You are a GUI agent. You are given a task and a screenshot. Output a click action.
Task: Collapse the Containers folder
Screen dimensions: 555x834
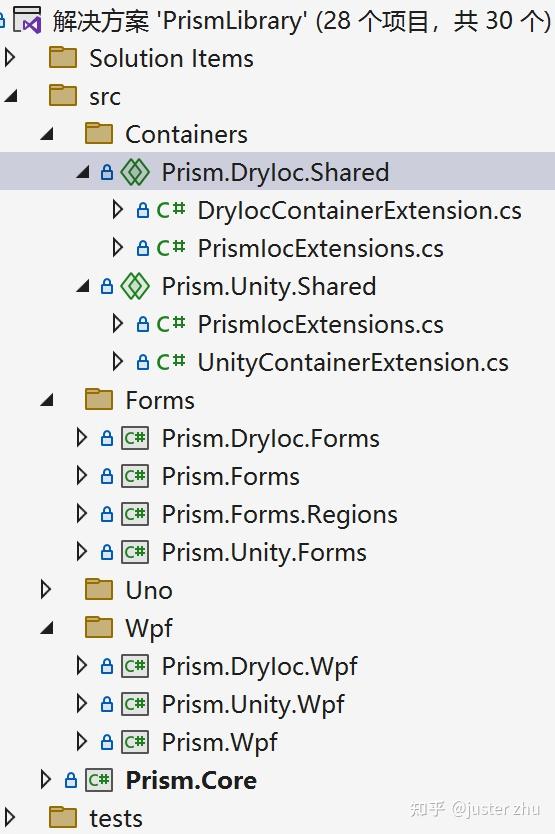pyautogui.click(x=47, y=134)
